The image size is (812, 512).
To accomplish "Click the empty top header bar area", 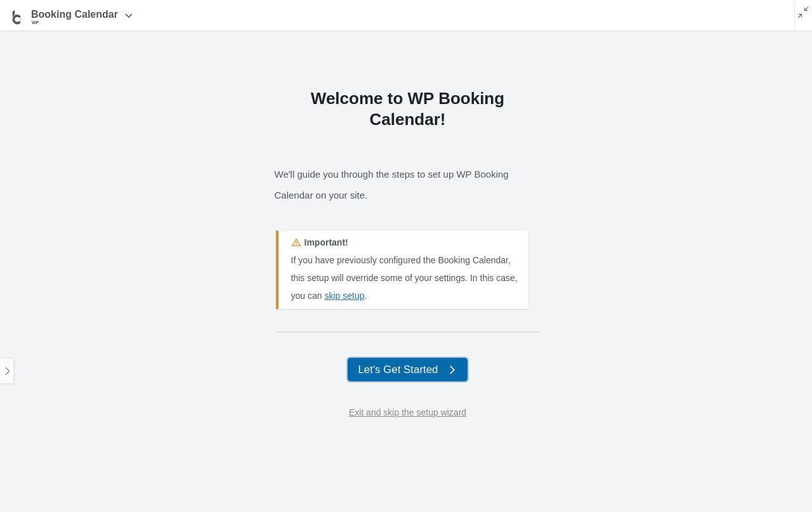I will (x=444, y=15).
